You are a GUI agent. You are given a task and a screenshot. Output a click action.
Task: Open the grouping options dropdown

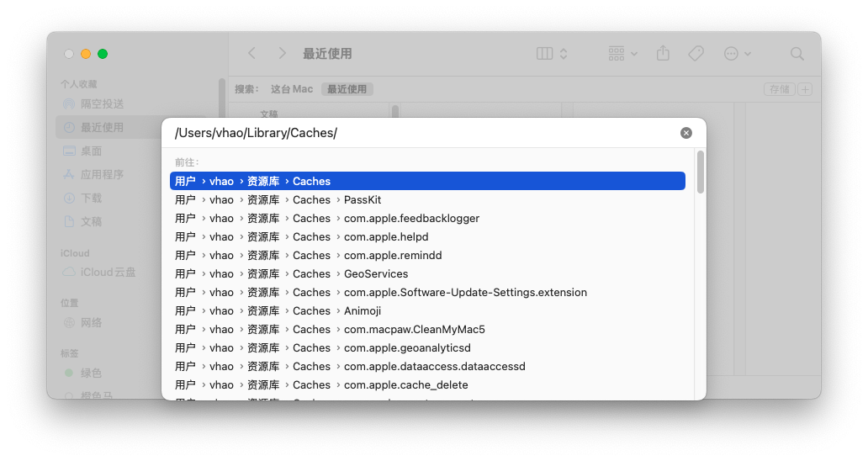622,54
